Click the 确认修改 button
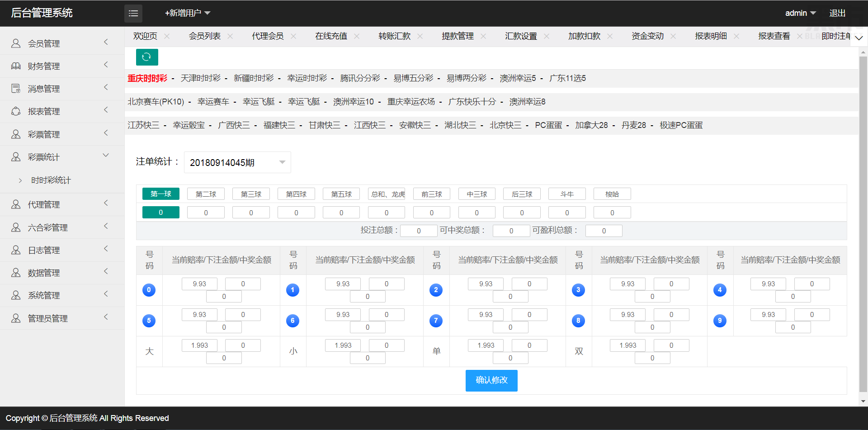868x430 pixels. point(491,381)
